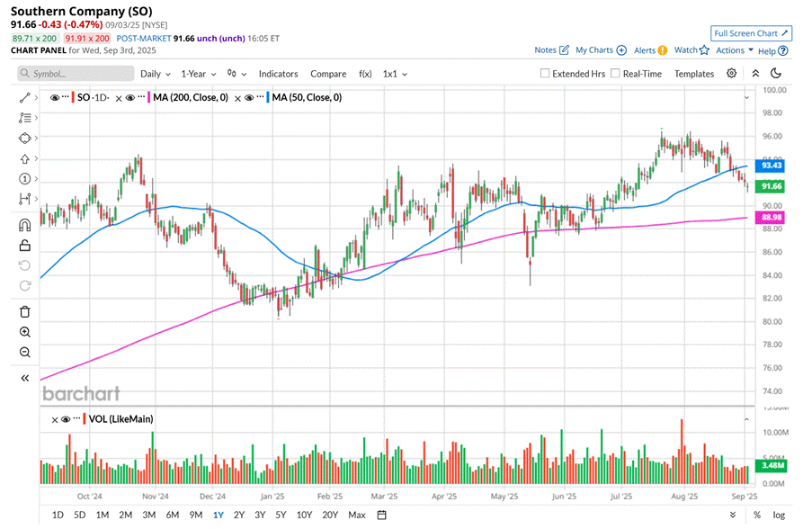Zoom out of the chart
812x529 pixels.
[x=25, y=353]
